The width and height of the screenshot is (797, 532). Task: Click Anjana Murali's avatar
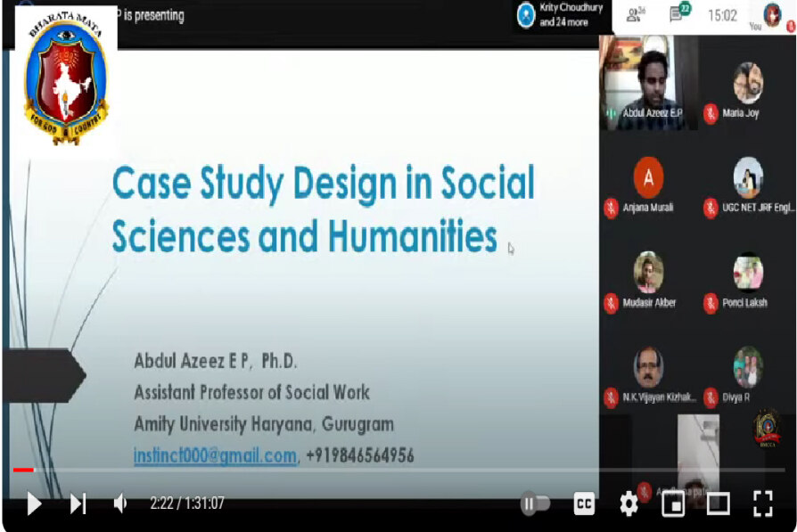(648, 176)
